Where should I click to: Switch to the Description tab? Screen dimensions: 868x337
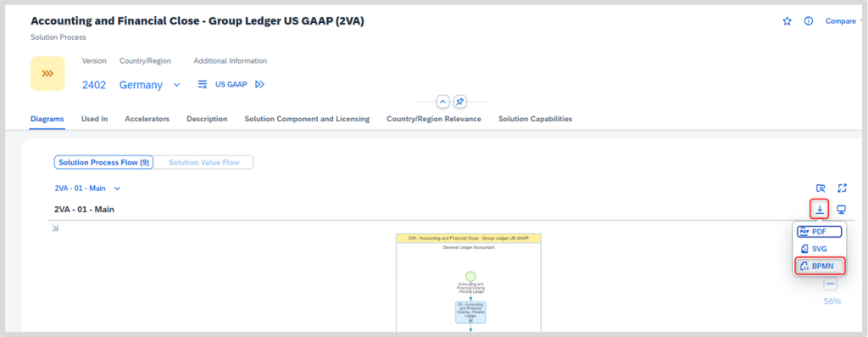pos(207,119)
